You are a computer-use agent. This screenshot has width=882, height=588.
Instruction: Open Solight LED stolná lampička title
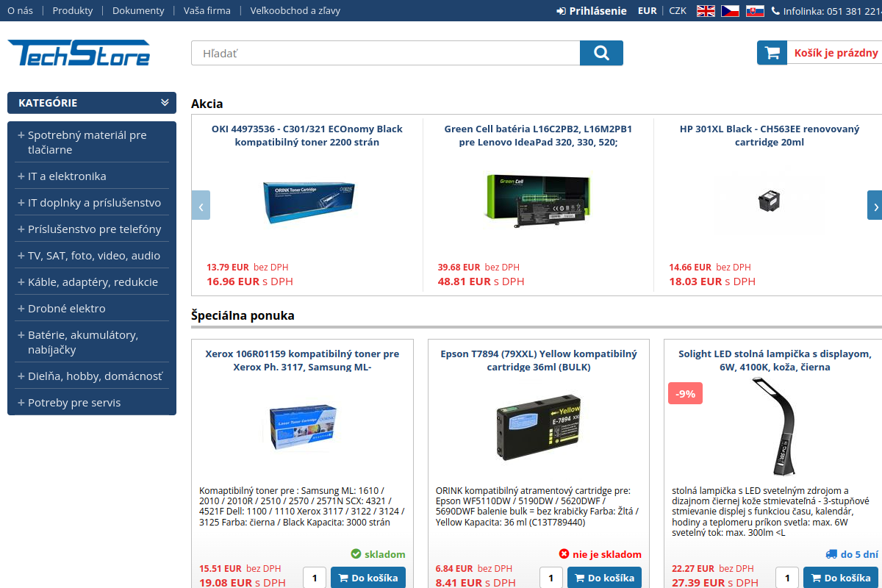tap(775, 360)
